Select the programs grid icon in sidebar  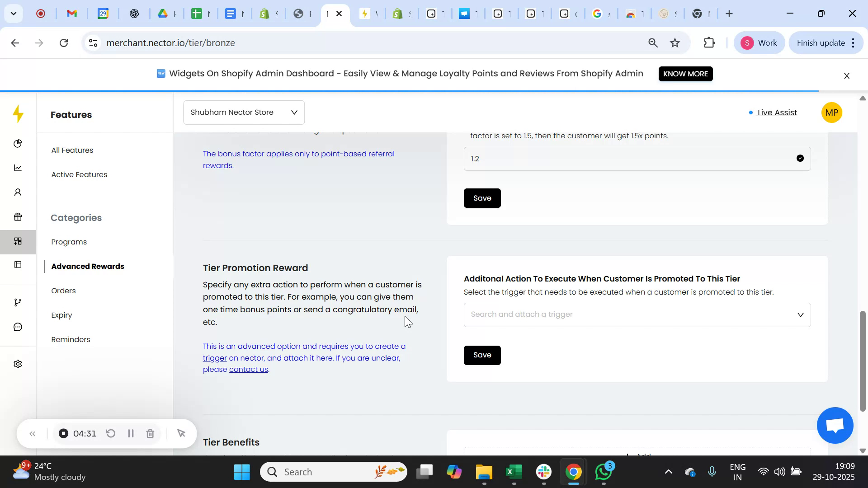point(18,241)
